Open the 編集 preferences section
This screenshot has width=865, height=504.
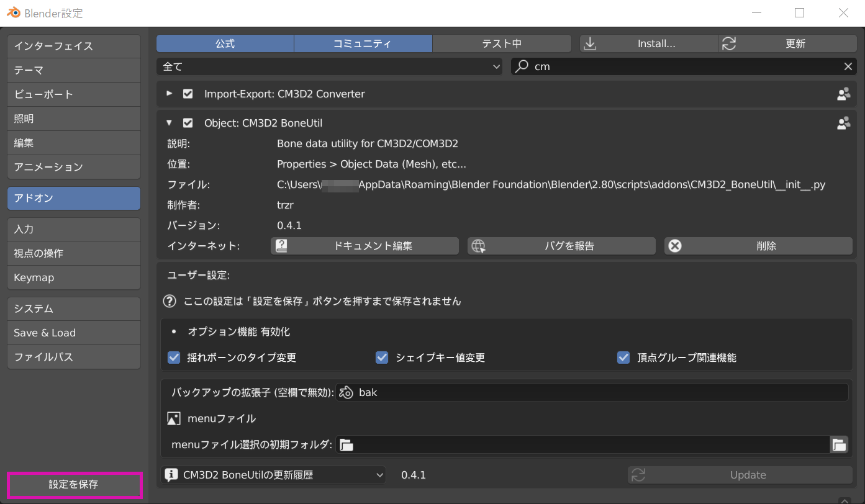[74, 143]
